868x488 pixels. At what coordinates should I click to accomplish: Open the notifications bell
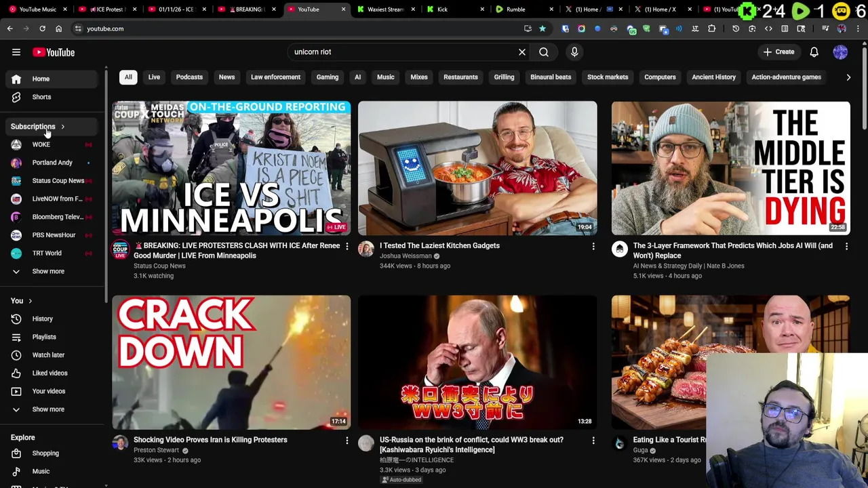point(814,52)
